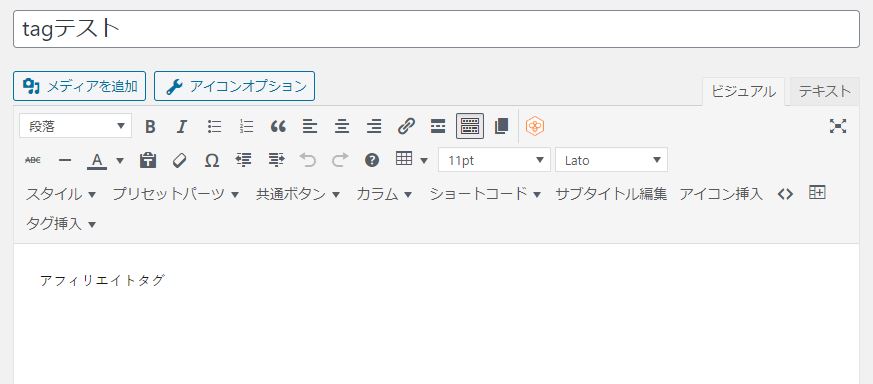Click the redo arrow

(x=340, y=160)
